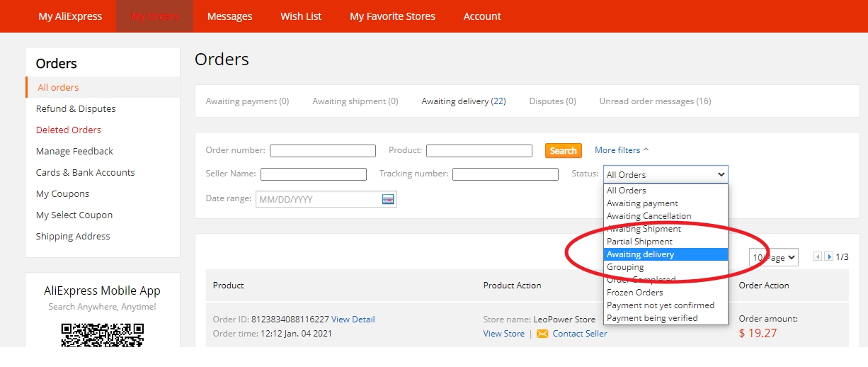Click the Seller Name input field
Screen dimensions: 868x367
[314, 174]
